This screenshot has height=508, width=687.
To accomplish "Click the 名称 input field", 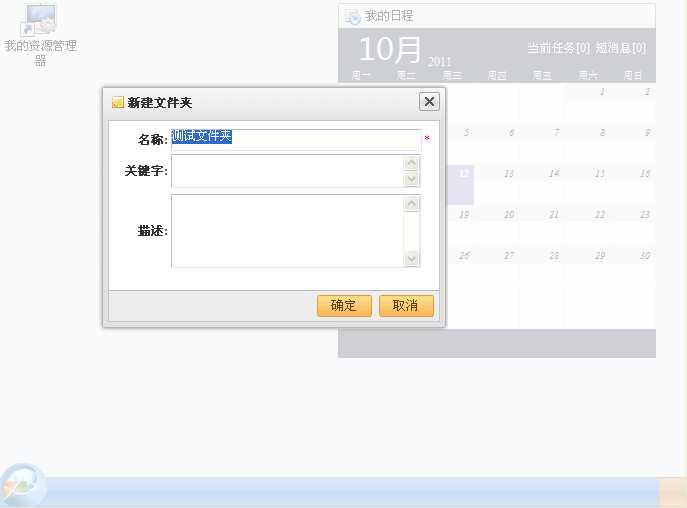I will pos(296,140).
